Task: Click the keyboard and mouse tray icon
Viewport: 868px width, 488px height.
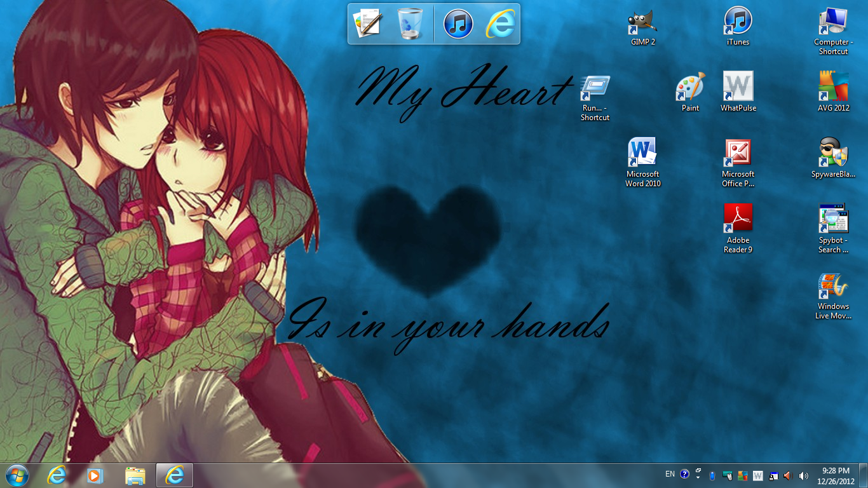Action: (x=727, y=475)
